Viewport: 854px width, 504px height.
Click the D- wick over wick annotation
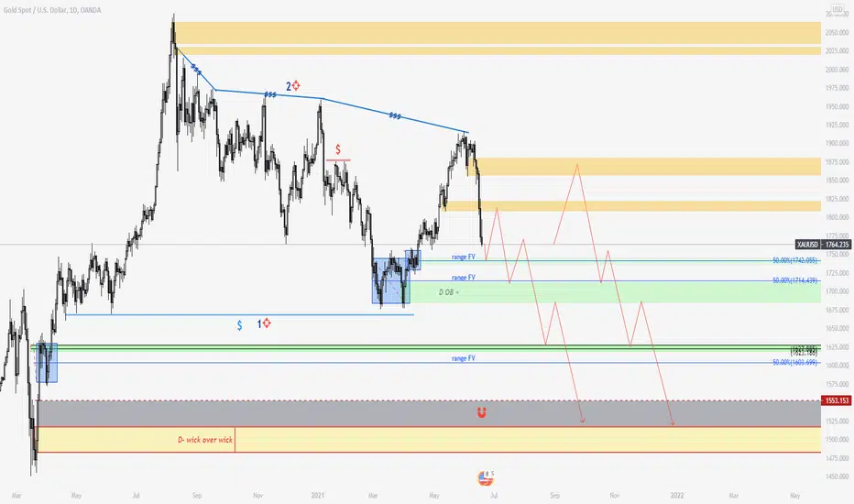(x=205, y=440)
